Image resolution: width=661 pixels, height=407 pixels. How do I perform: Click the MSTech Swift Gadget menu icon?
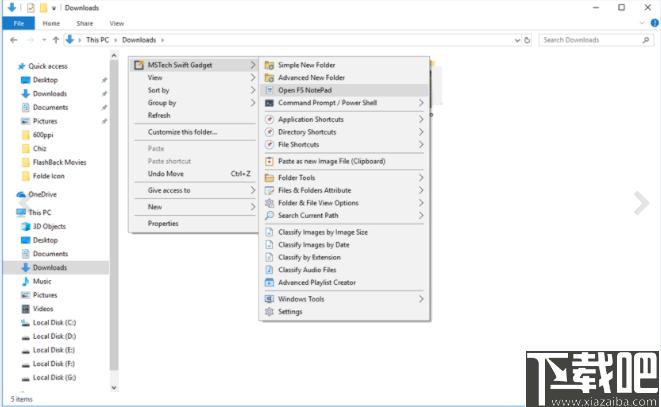(x=139, y=65)
